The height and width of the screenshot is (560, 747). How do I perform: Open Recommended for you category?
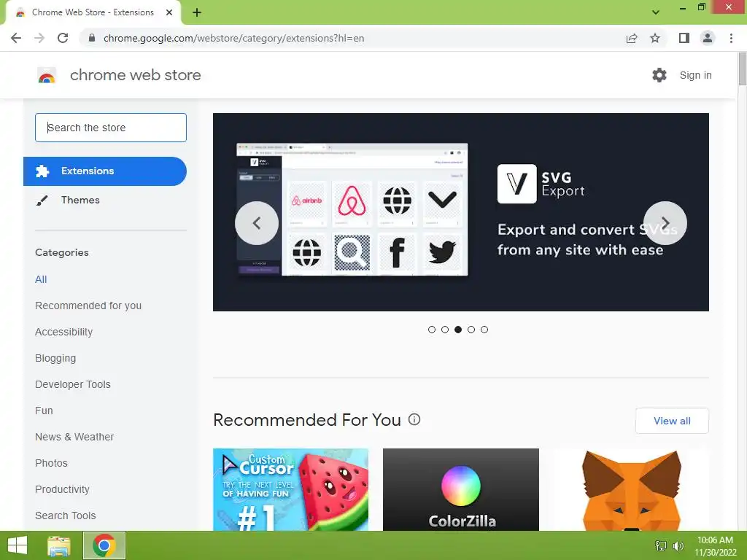[x=88, y=306]
